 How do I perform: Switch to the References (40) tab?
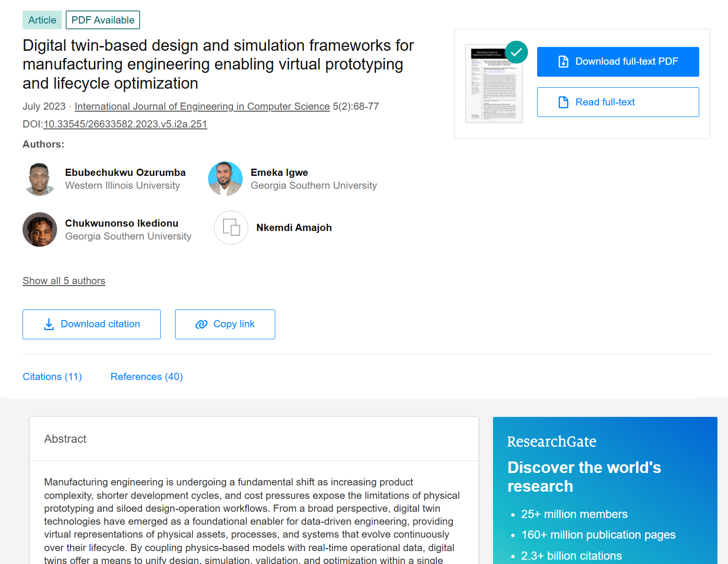pyautogui.click(x=147, y=377)
